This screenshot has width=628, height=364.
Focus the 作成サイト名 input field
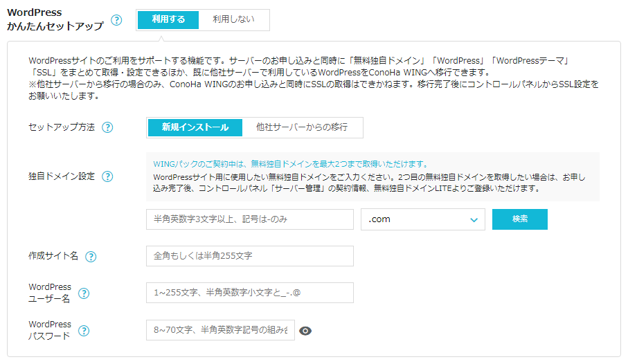(250, 256)
